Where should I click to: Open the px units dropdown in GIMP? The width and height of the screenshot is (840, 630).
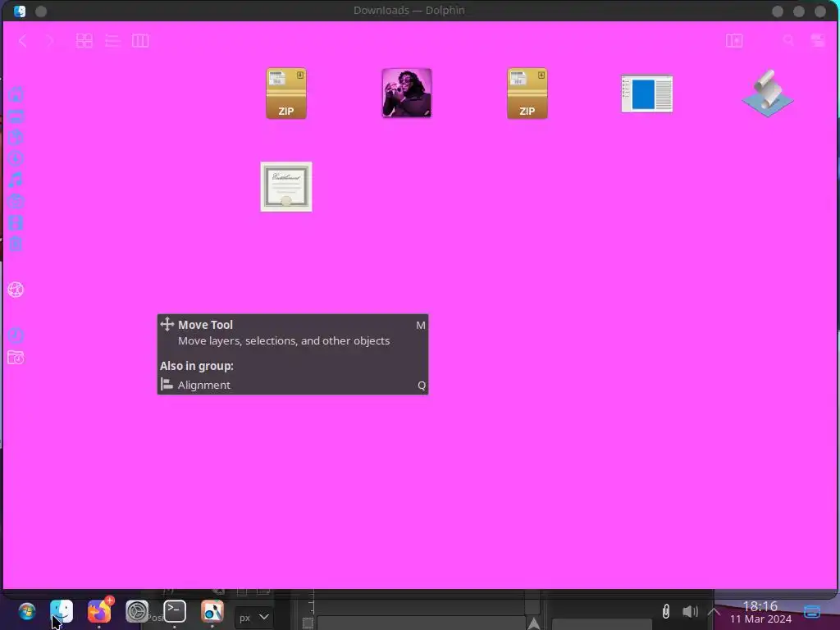point(254,618)
